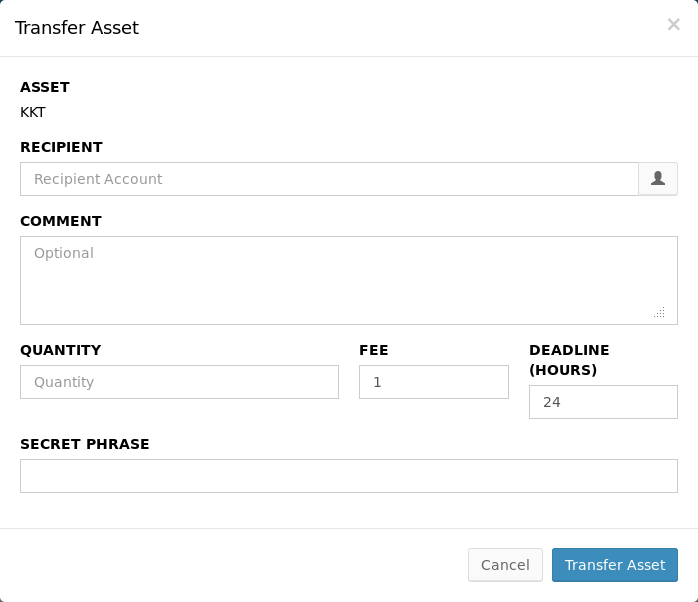Click the Fee input showing 1
Viewport: 698px width, 602px height.
click(x=433, y=382)
